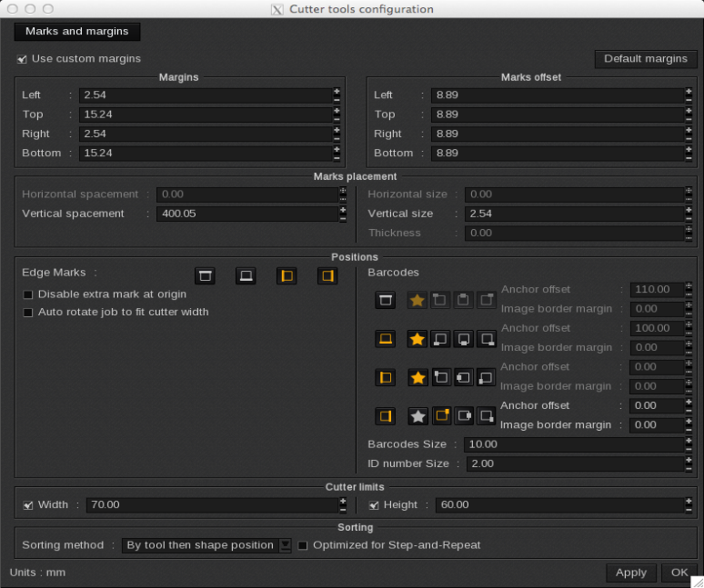The width and height of the screenshot is (704, 588).
Task: Enable the top-edge barcode position icon
Action: 385,300
